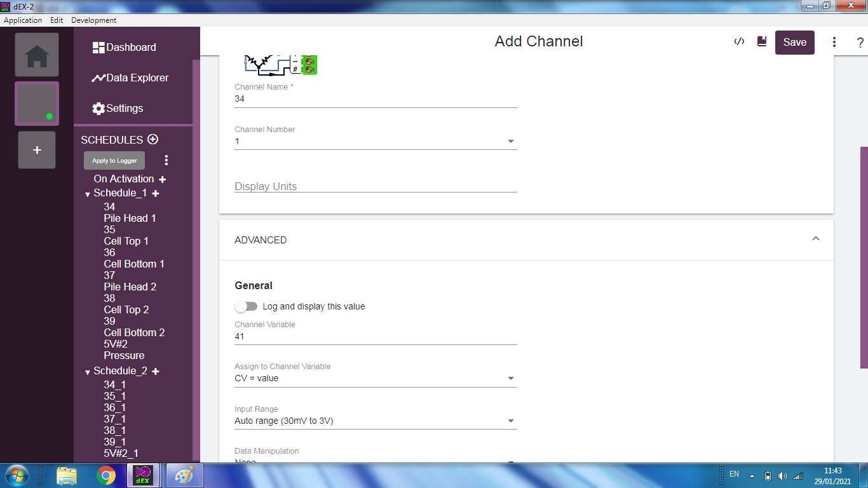Open kebab menu next to Apply to Logger
This screenshot has height=488, width=868.
(x=166, y=160)
